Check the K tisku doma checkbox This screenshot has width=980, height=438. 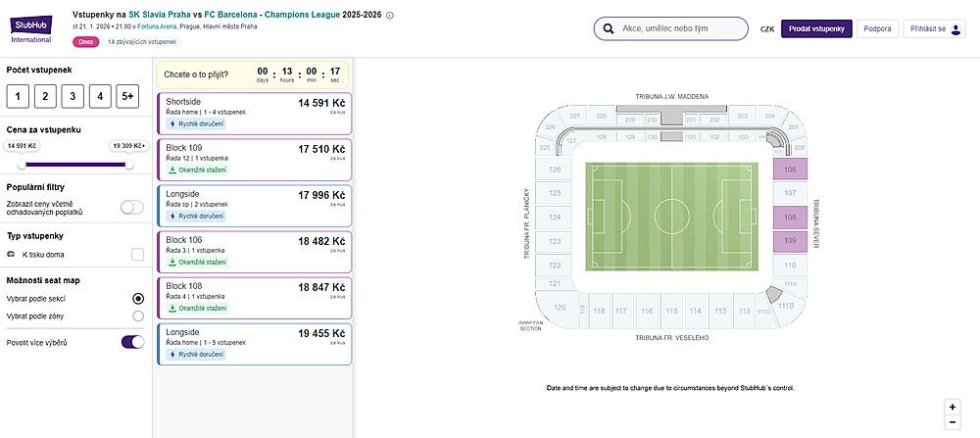coord(137,255)
